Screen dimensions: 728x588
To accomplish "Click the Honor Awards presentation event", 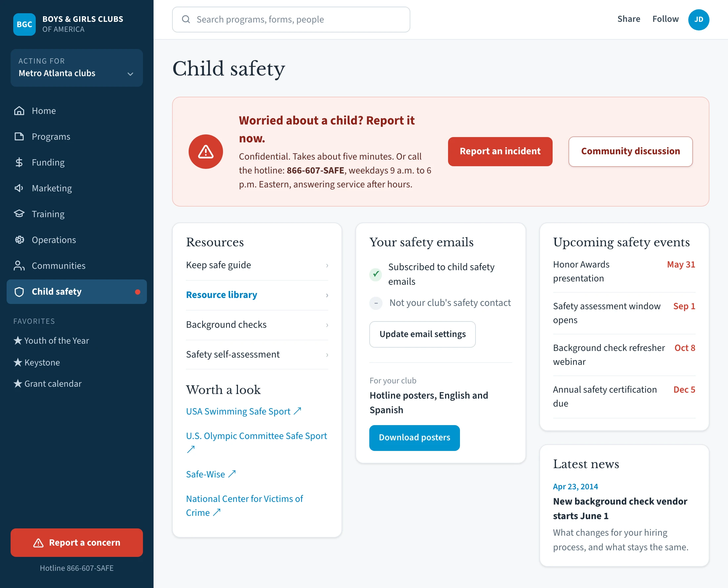I will click(624, 271).
